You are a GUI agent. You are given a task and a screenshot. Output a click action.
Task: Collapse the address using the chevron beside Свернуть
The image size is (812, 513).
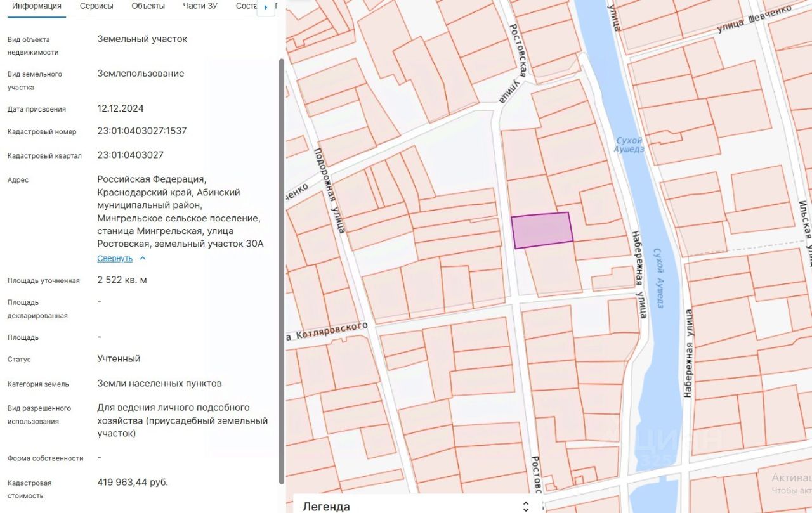click(x=143, y=259)
